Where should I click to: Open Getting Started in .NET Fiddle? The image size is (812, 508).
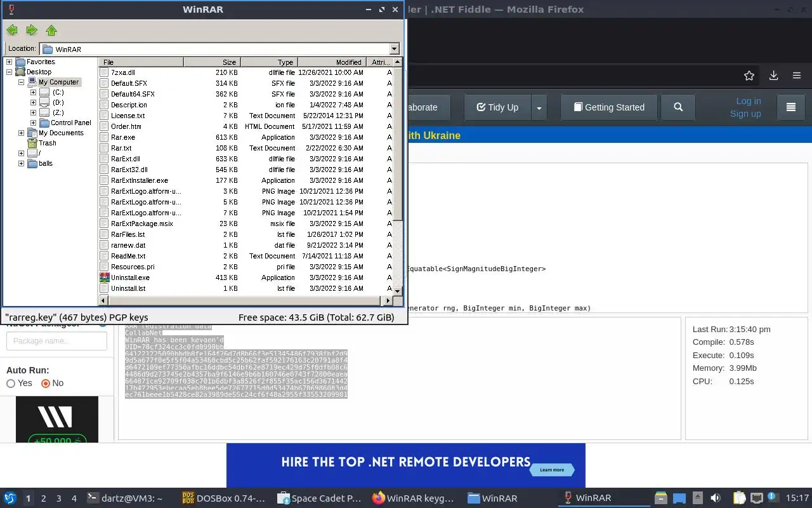(609, 107)
